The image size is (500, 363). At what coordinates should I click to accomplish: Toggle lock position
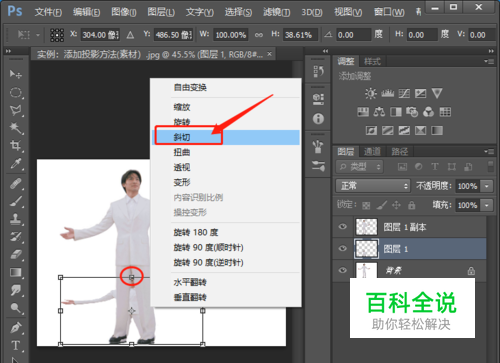tap(396, 205)
